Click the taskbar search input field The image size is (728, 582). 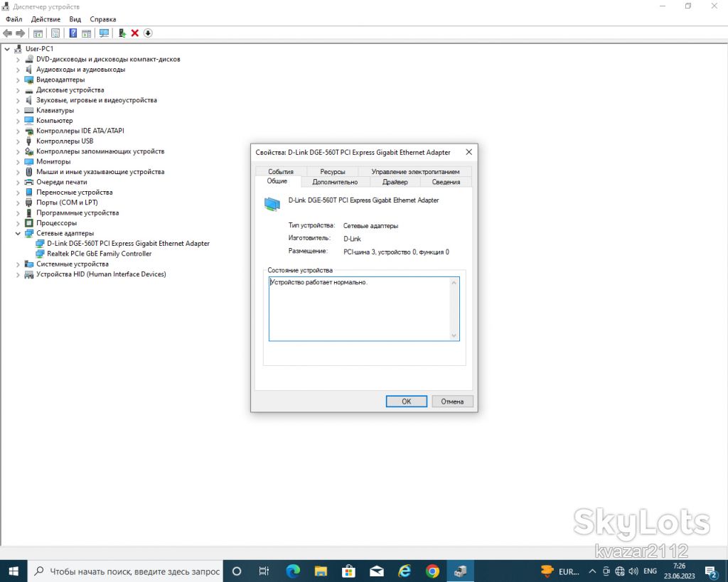pyautogui.click(x=127, y=571)
